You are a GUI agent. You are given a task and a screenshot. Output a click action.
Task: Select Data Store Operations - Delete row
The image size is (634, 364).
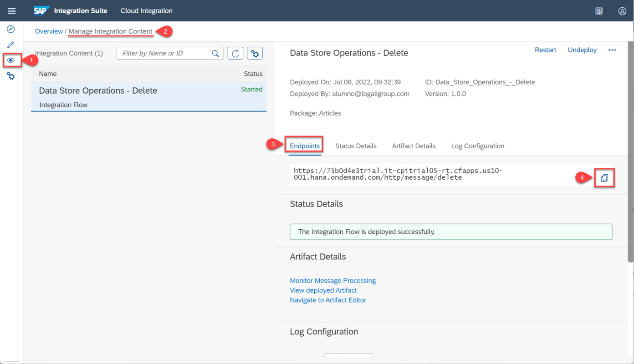pos(148,97)
